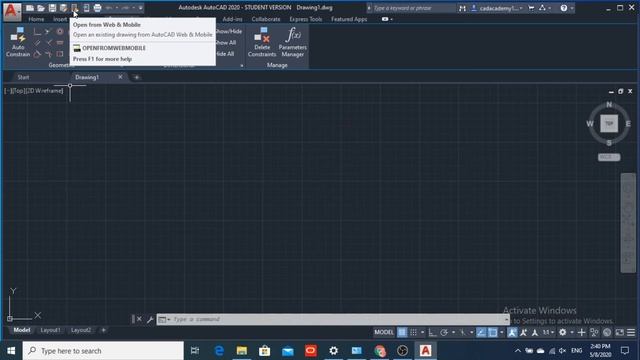Click the command line close X icon
Viewport: 640px width, 360px height.
pyautogui.click(x=139, y=319)
